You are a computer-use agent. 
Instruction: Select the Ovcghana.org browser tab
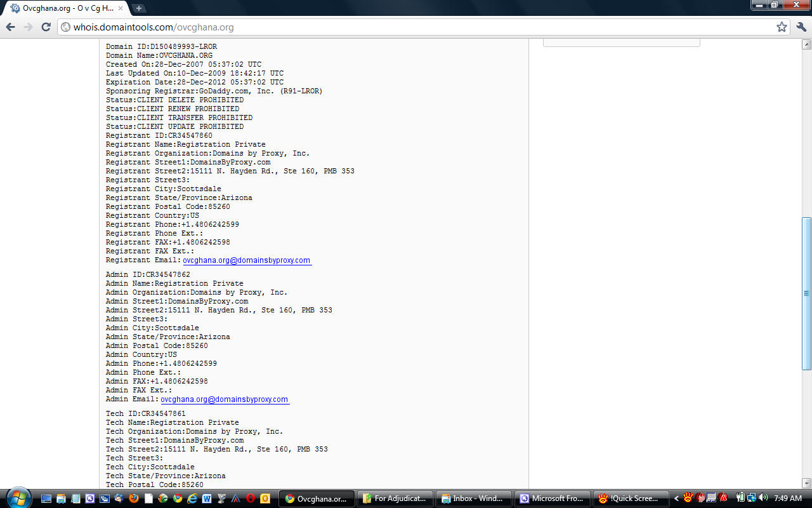pyautogui.click(x=67, y=8)
